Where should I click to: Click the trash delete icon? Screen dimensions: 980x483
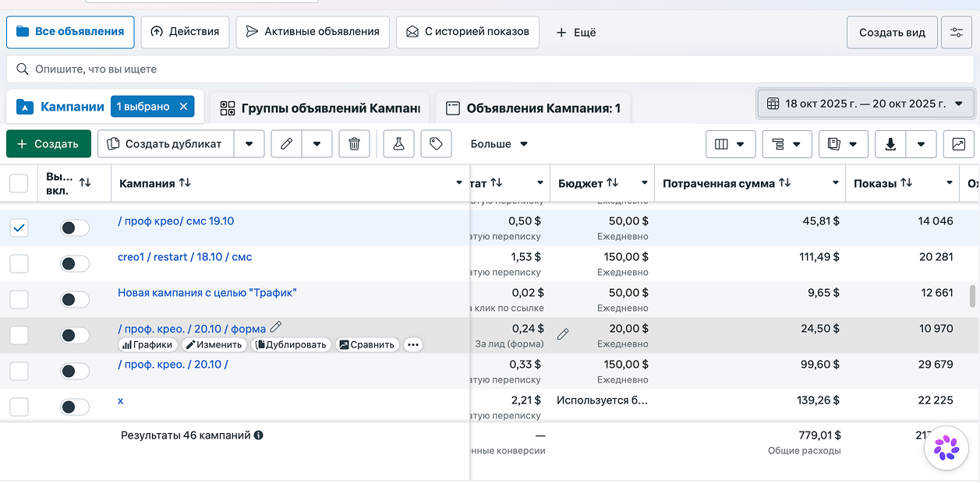(x=354, y=144)
